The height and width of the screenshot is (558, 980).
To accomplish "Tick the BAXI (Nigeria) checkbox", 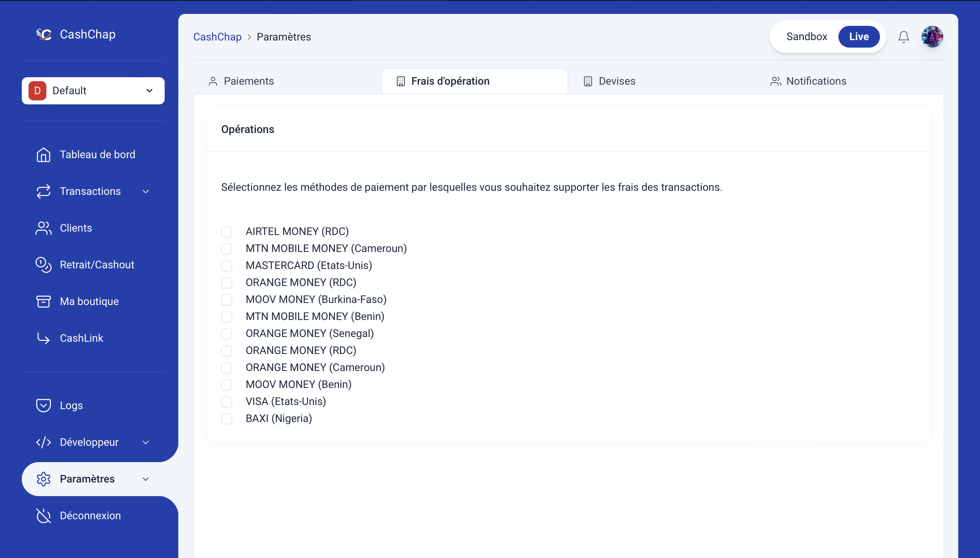I will 227,419.
